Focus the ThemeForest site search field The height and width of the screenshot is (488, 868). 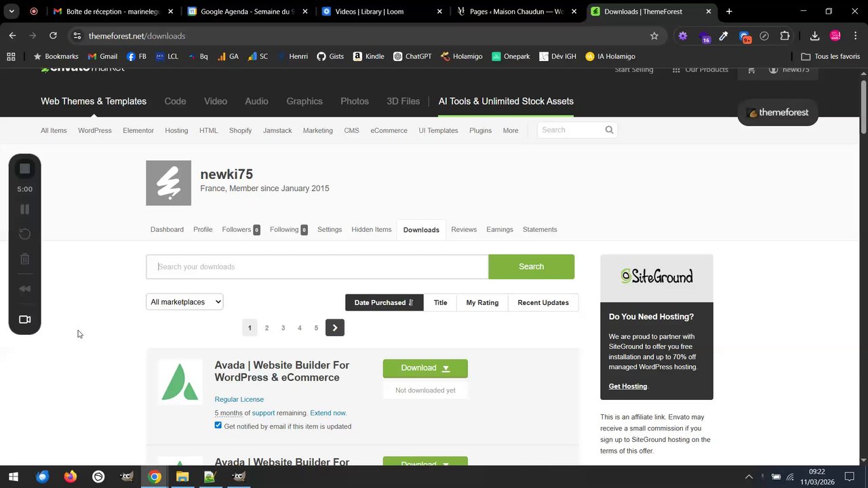tap(570, 130)
